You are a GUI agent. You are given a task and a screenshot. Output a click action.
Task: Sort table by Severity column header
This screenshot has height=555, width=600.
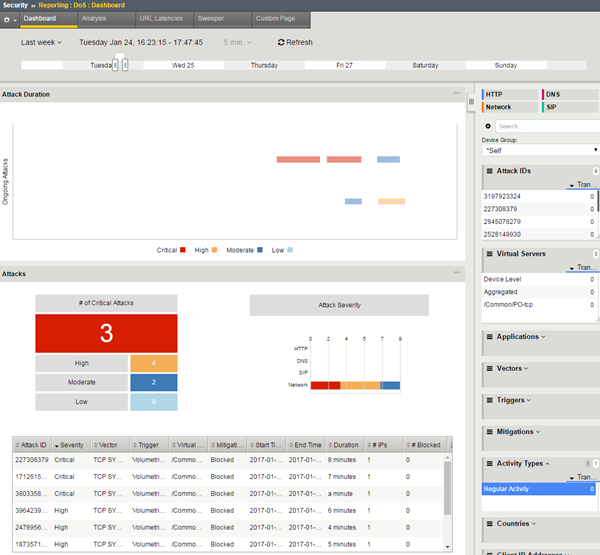coord(72,444)
